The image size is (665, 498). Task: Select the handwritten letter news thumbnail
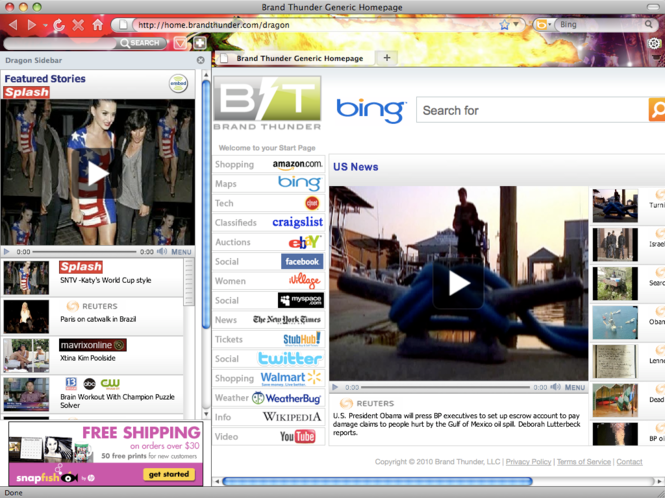tap(615, 361)
